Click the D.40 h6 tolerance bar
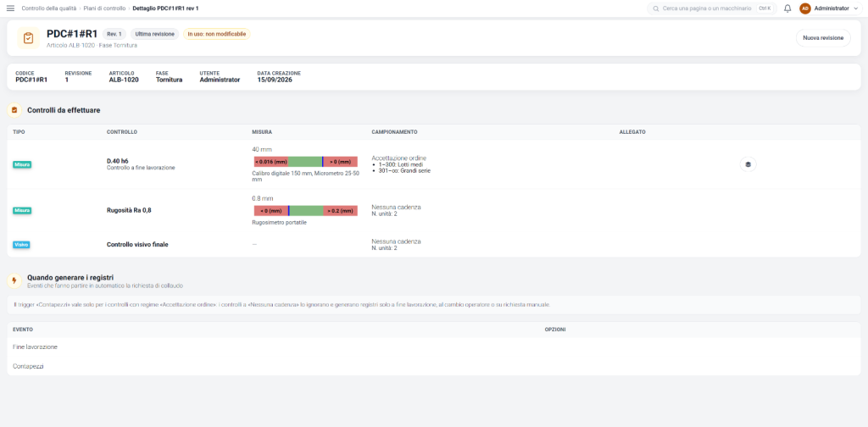868x427 pixels. [x=305, y=162]
